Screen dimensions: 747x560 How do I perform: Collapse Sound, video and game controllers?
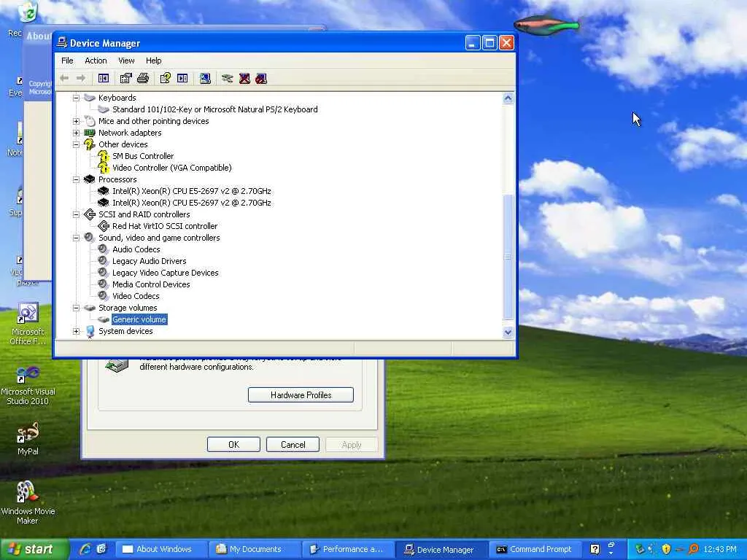tap(76, 238)
